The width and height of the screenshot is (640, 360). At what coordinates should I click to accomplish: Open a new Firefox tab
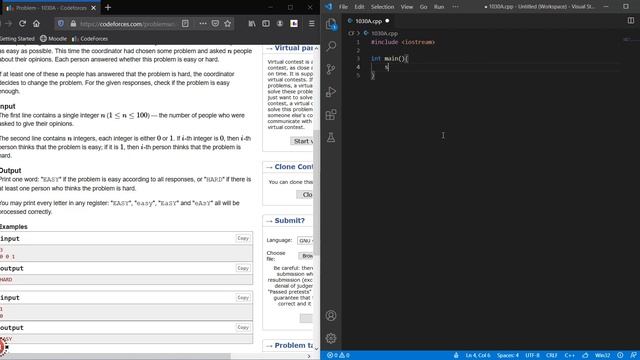coord(108,7)
